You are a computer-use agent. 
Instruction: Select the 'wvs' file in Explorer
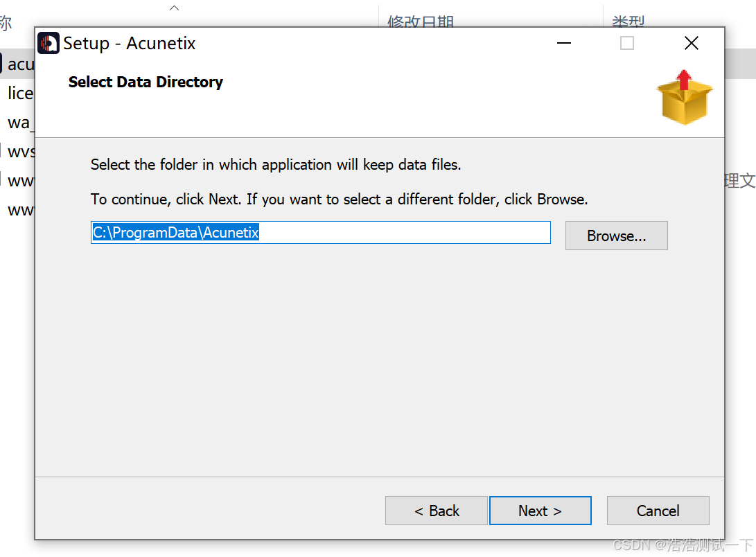[x=20, y=152]
